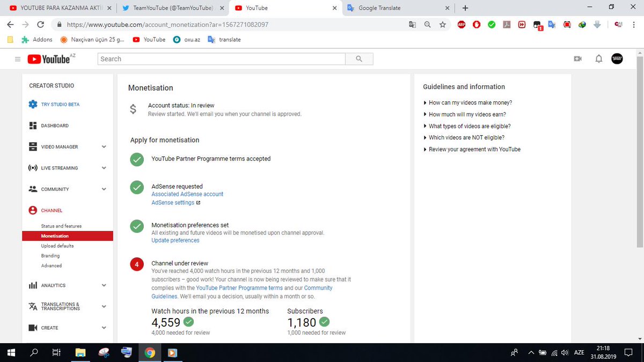Open the Addons bookmark
Screen dimensions: 644x362
(x=36, y=40)
